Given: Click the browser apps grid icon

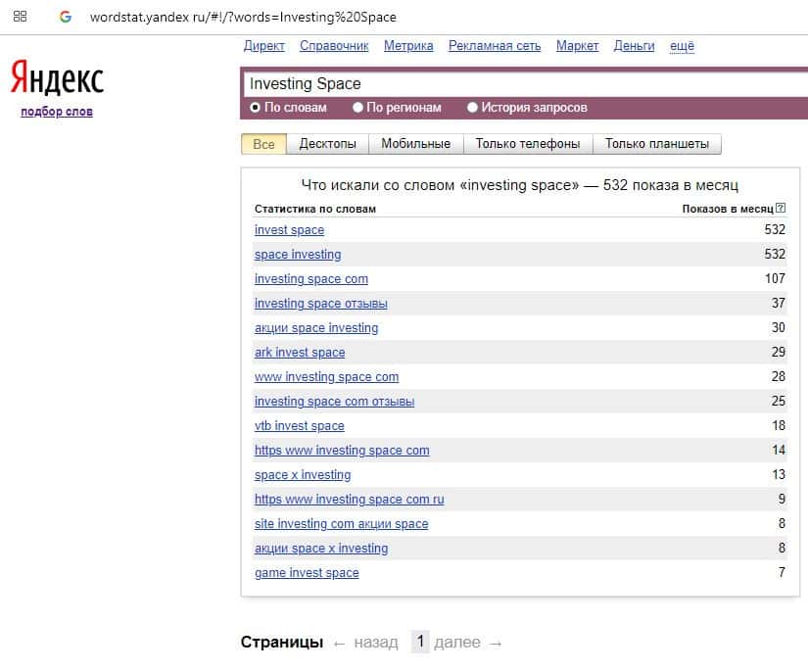Looking at the screenshot, I should 20,17.
